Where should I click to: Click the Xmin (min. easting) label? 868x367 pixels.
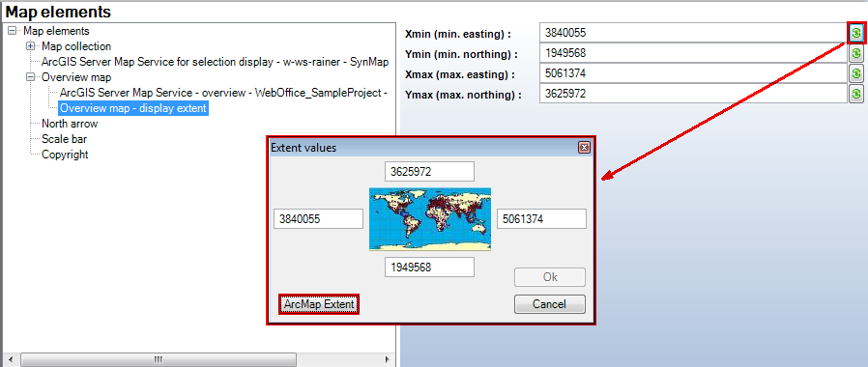(x=458, y=34)
